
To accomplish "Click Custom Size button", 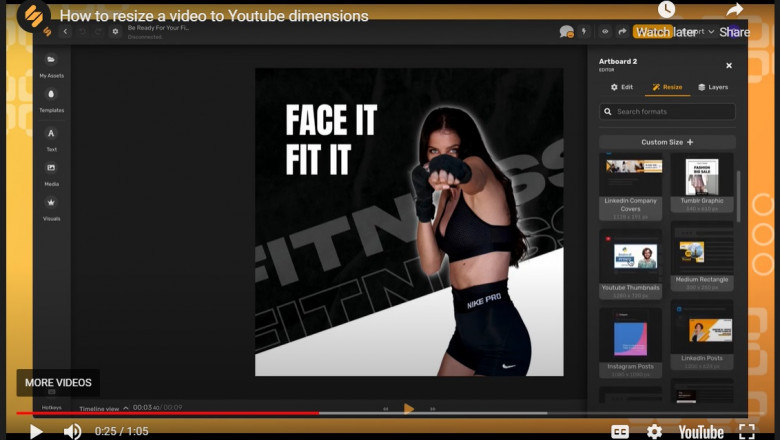I will (x=667, y=142).
